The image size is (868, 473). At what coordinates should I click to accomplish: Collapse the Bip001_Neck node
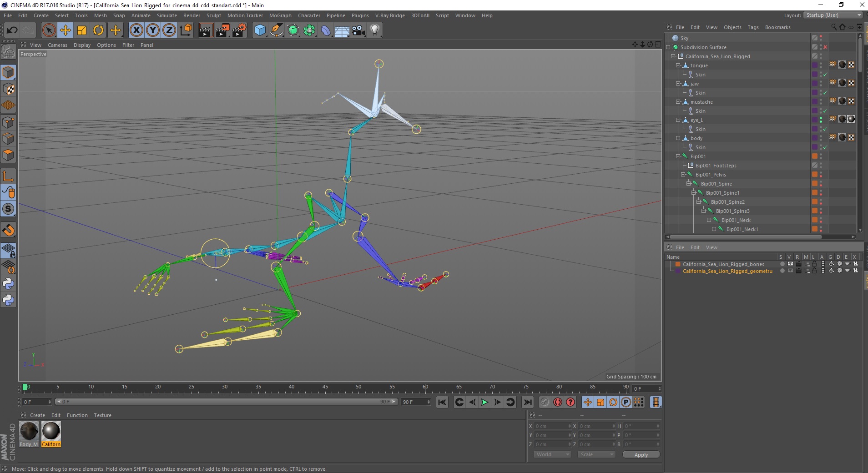pos(709,220)
